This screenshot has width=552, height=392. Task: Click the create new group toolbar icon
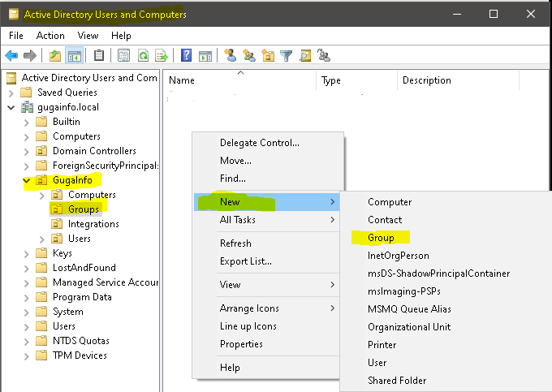click(248, 56)
